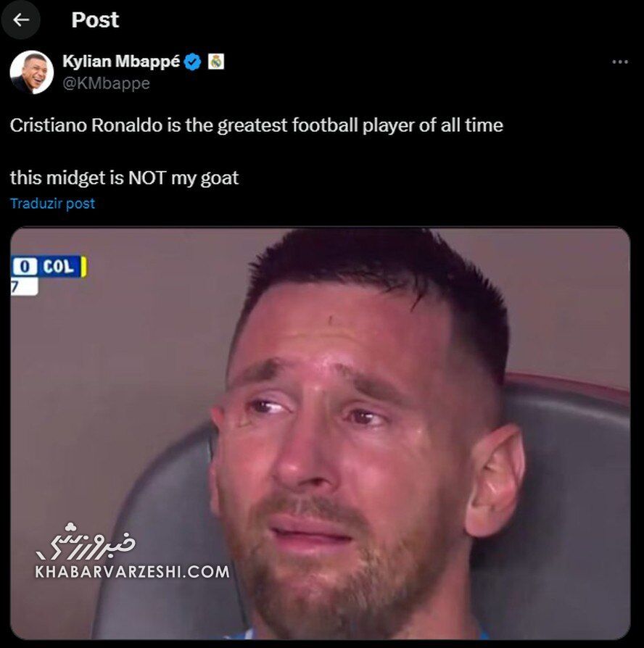Click the score 0 box beside COL
Image resolution: width=644 pixels, height=648 pixels.
pyautogui.click(x=25, y=267)
